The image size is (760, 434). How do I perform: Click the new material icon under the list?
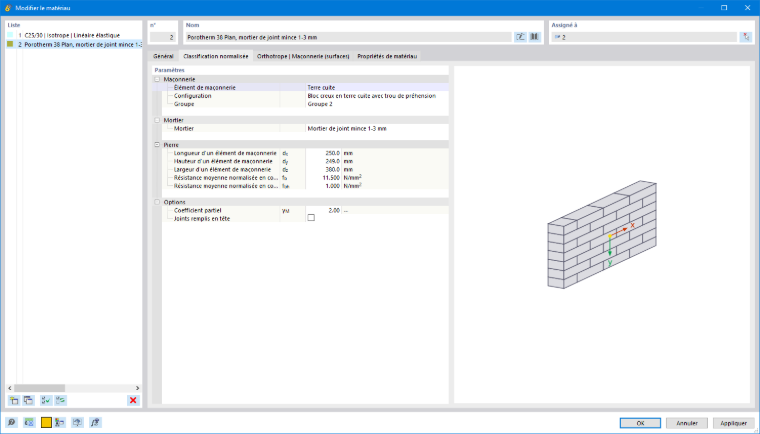click(14, 400)
